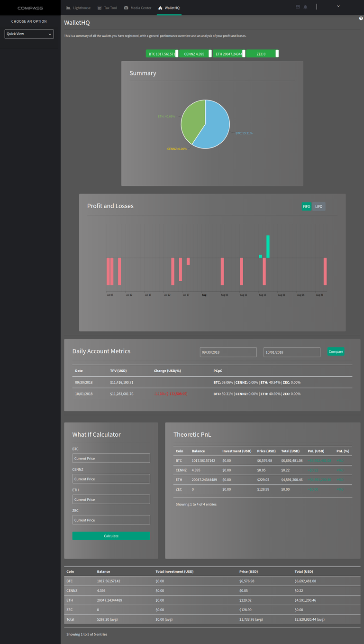
Task: Switch profit calculation to LIFO
Action: [319, 206]
